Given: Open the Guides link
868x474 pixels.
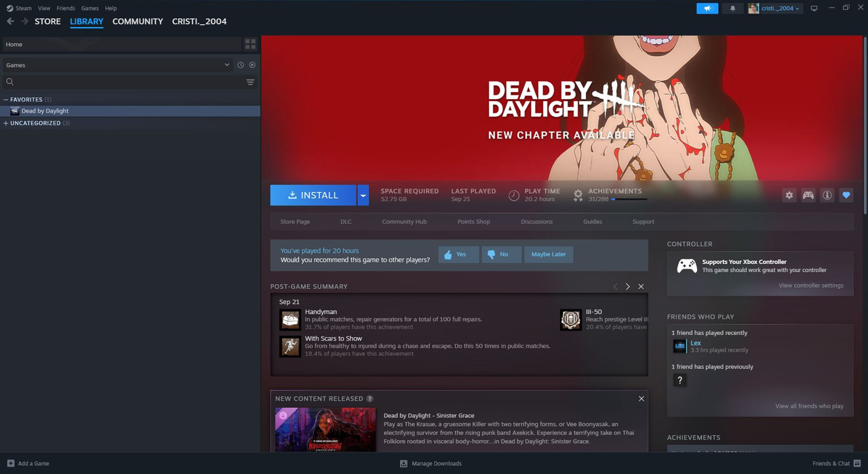Looking at the screenshot, I should click(x=593, y=222).
